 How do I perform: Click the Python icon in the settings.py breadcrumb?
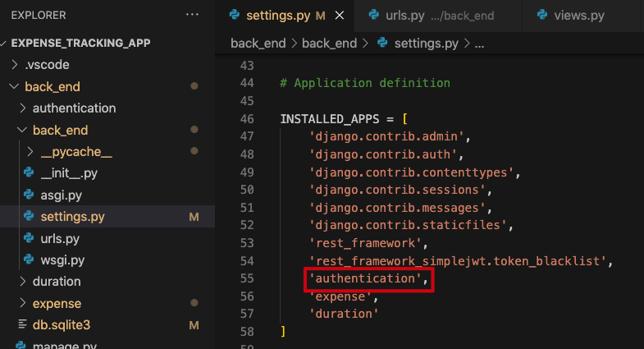(x=382, y=43)
